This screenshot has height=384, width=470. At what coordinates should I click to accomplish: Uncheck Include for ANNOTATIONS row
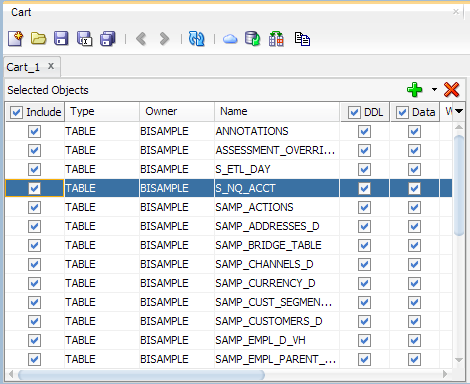(34, 131)
